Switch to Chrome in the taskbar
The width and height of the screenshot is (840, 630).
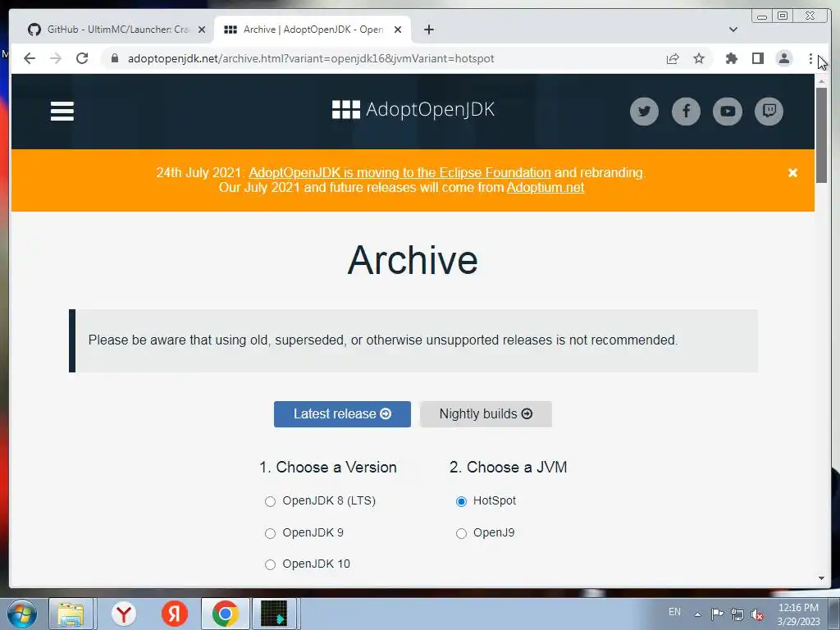tap(225, 614)
